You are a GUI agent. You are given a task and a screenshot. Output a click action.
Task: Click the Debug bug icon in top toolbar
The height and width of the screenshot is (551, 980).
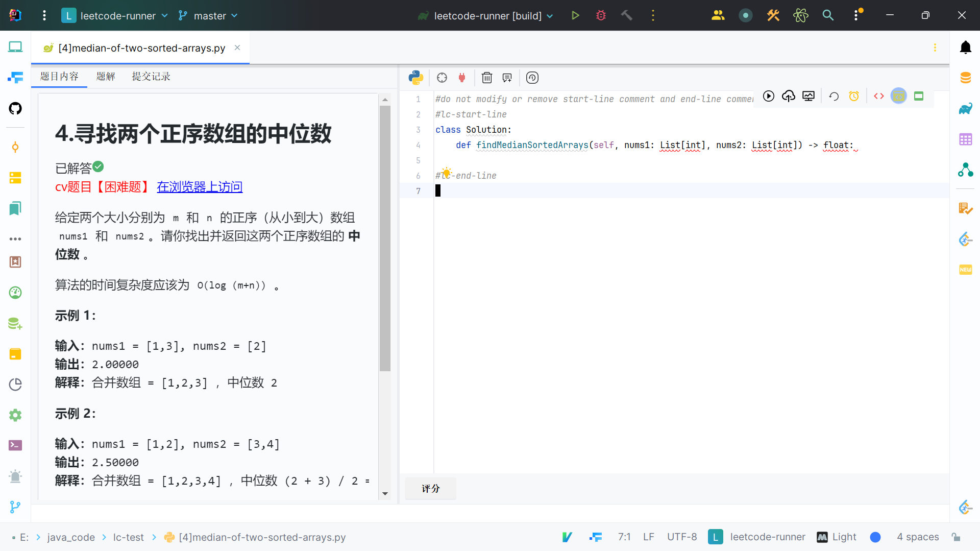click(601, 15)
